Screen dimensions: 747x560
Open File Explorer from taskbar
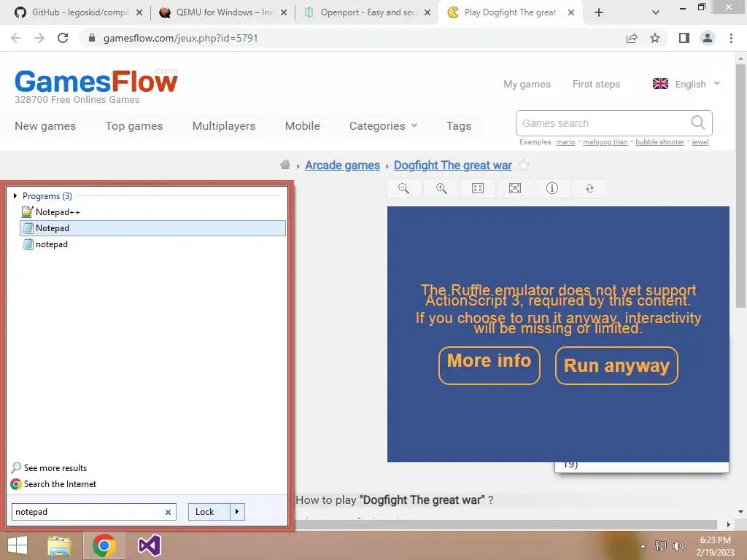59,545
